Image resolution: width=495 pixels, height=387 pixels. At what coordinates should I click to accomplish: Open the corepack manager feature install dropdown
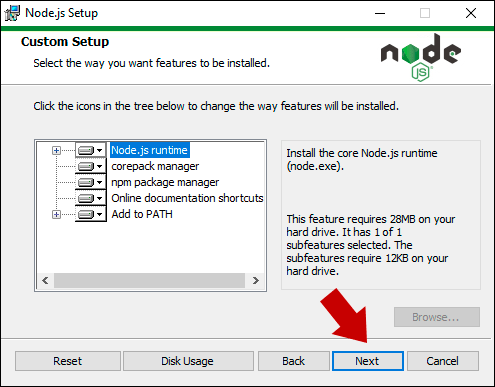click(90, 166)
